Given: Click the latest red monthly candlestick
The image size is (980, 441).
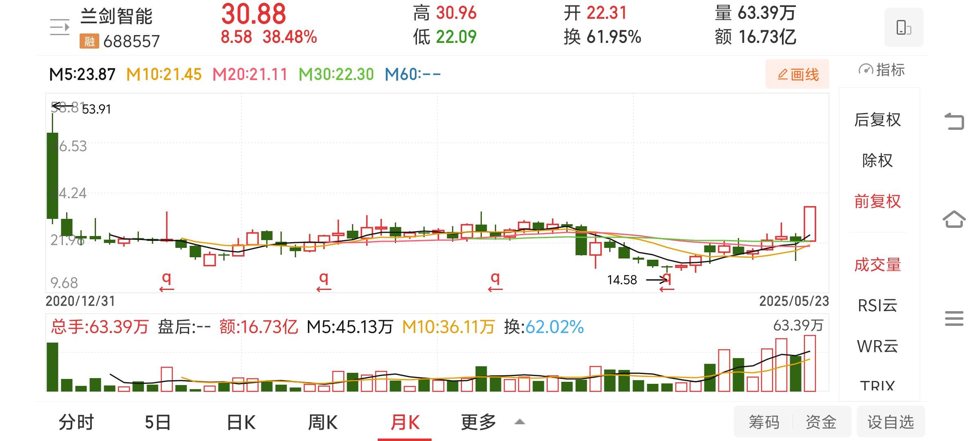Looking at the screenshot, I should tap(810, 224).
